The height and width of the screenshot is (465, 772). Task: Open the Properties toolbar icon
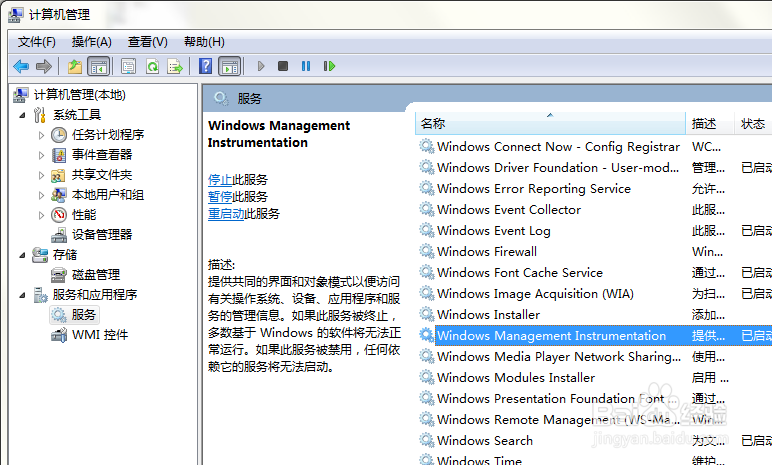pos(129,66)
